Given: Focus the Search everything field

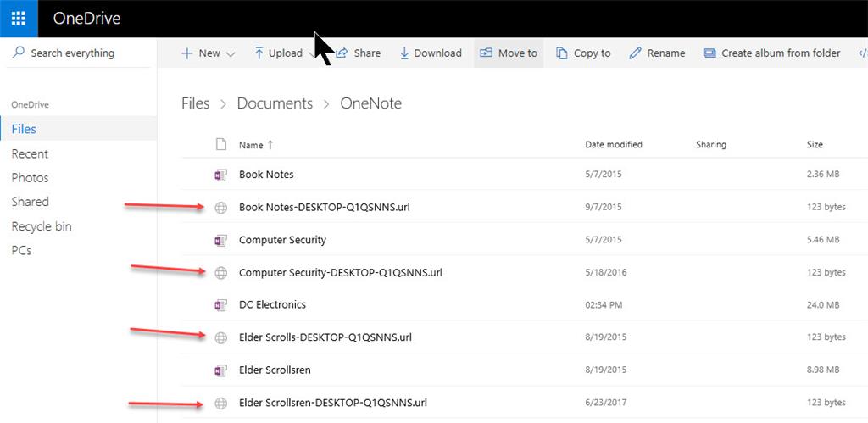Looking at the screenshot, I should point(78,53).
